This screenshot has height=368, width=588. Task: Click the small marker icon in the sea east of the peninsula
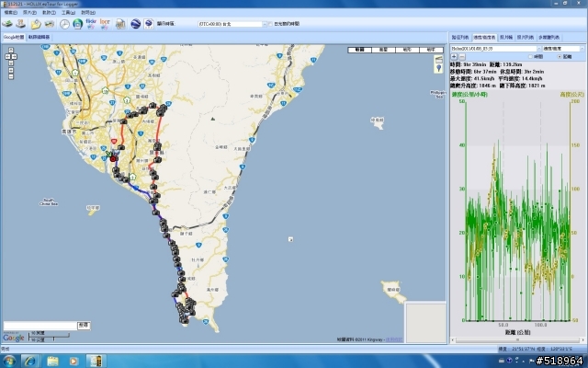(290, 239)
